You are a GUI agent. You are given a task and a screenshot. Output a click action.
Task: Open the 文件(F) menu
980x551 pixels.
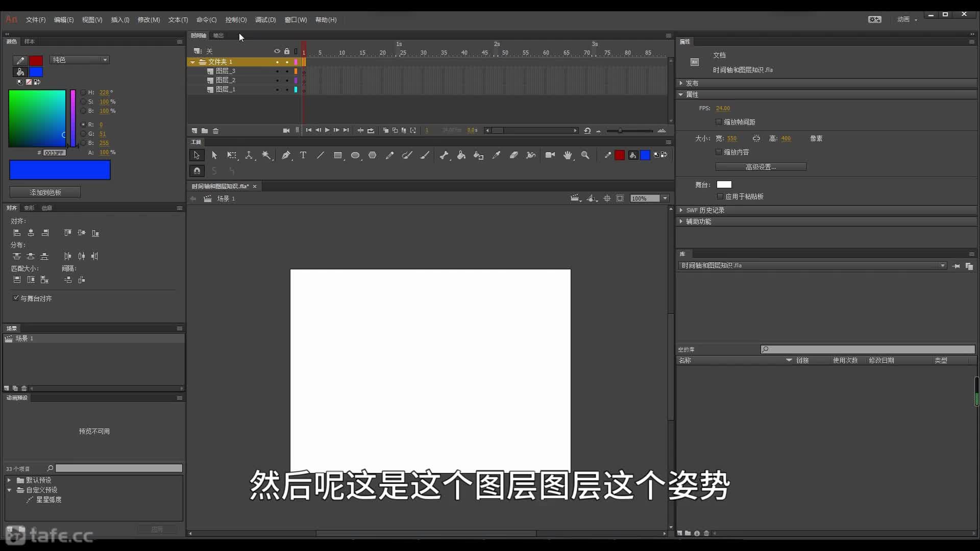[x=36, y=20]
